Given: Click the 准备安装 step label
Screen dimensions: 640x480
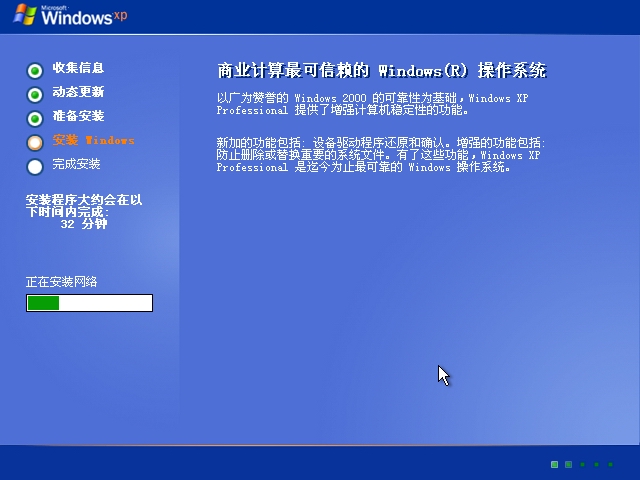Looking at the screenshot, I should click(x=78, y=116).
